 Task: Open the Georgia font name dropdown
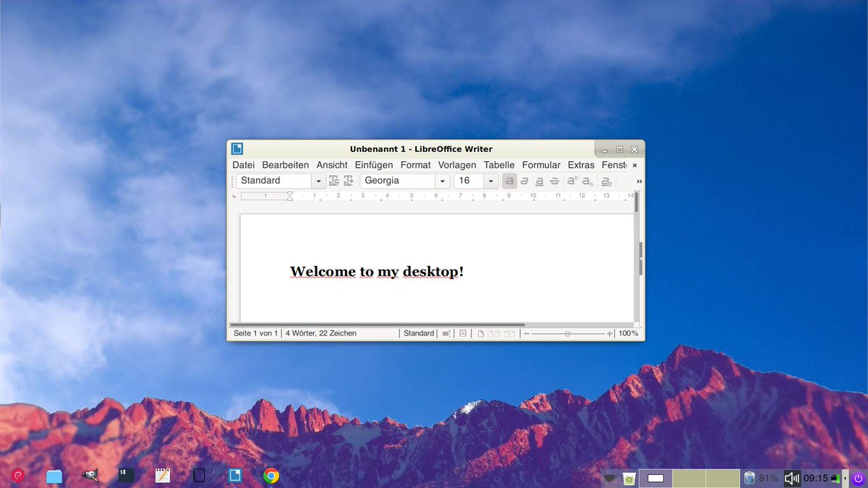(x=442, y=181)
